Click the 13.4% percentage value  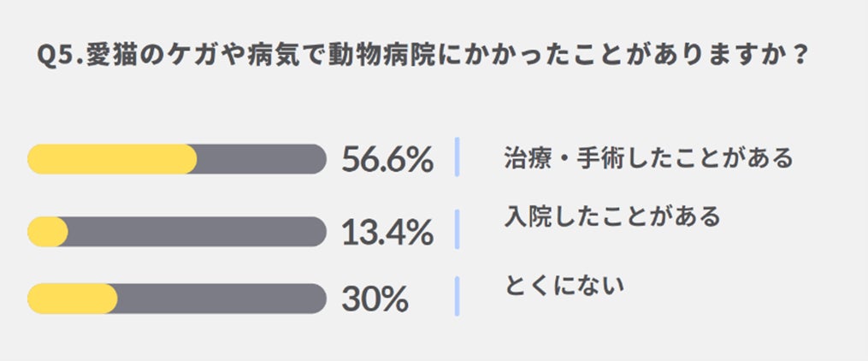387,232
